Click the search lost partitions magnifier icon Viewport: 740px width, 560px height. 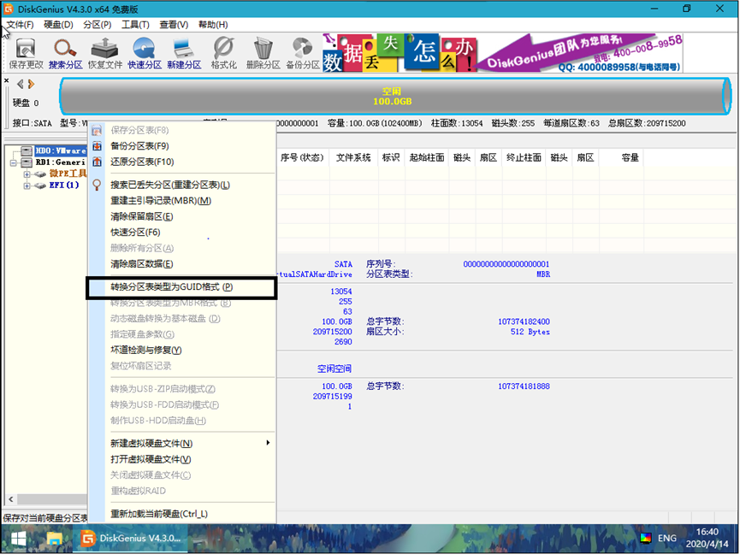click(x=97, y=185)
